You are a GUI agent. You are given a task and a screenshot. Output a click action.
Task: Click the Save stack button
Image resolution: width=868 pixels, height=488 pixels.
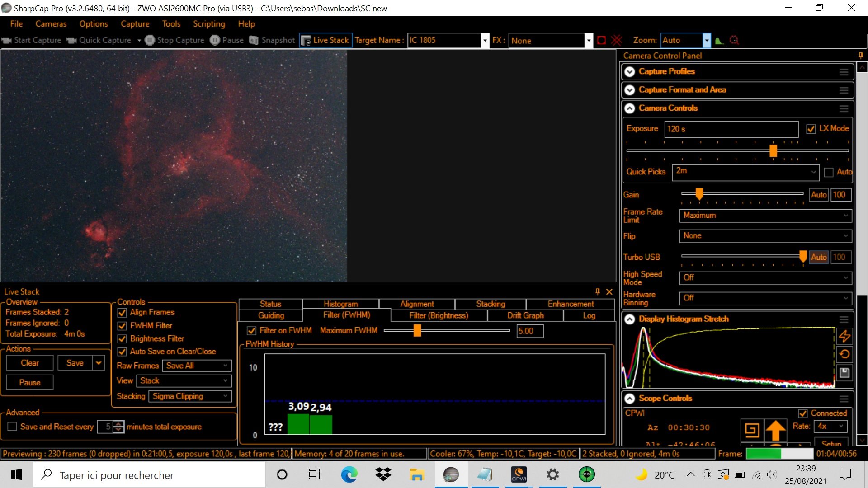click(x=75, y=363)
